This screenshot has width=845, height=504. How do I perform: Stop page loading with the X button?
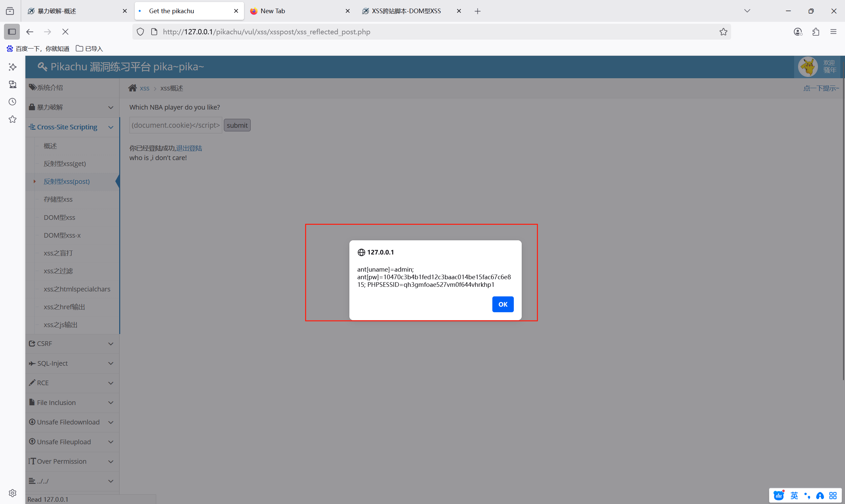66,32
